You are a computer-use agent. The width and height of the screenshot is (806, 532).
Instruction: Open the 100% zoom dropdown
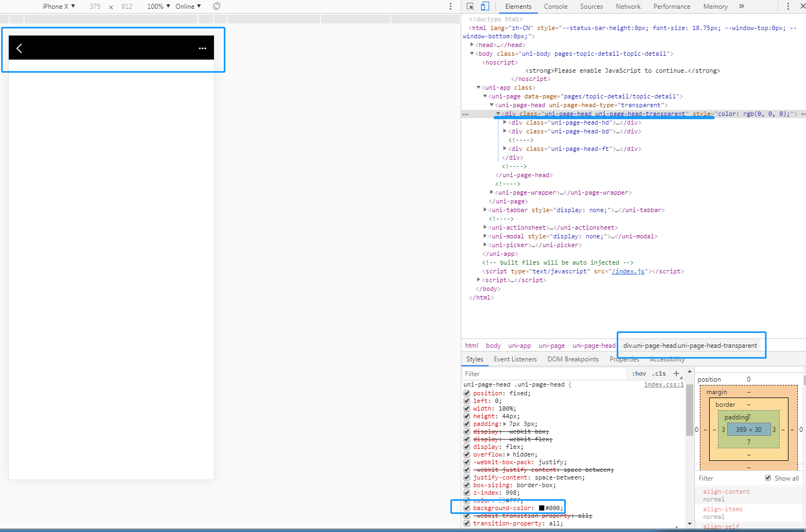(x=159, y=6)
